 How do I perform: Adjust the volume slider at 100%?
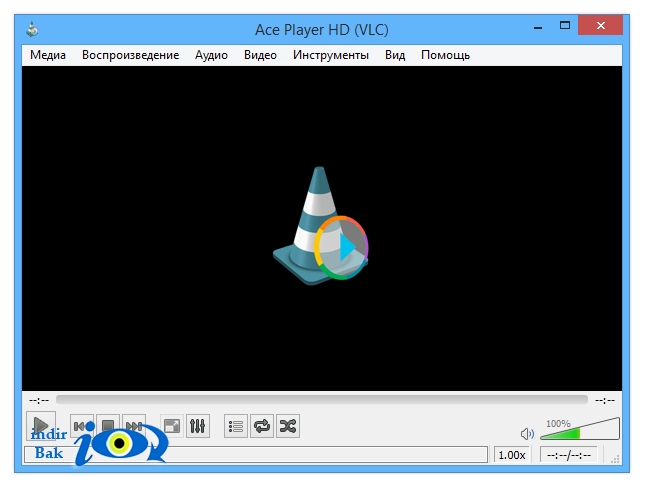tap(580, 429)
